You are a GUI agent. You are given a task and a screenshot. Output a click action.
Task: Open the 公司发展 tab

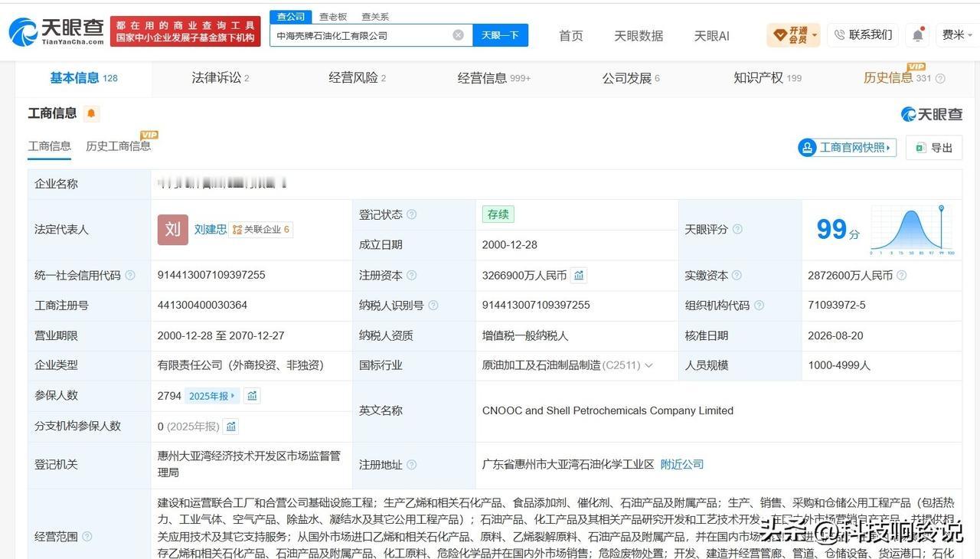(x=631, y=78)
